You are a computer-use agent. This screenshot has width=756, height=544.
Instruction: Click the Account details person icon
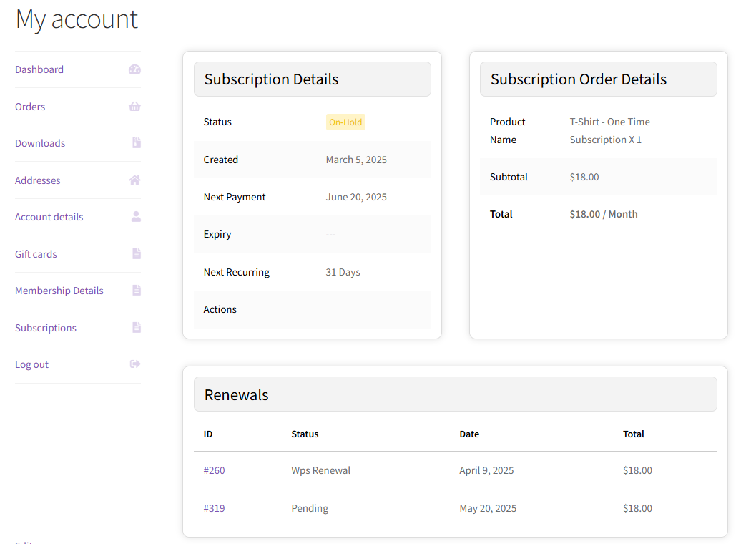[x=136, y=217]
